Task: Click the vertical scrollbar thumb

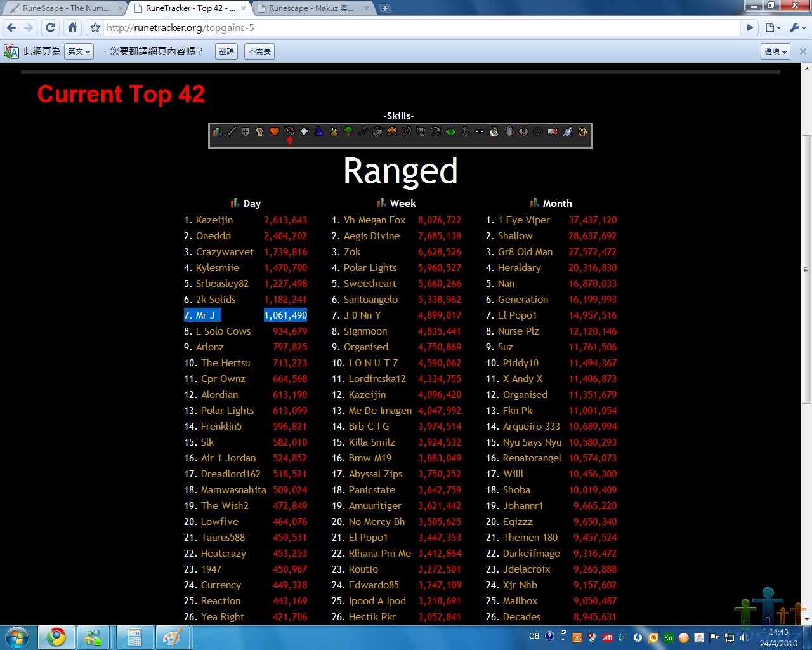Action: 807,269
